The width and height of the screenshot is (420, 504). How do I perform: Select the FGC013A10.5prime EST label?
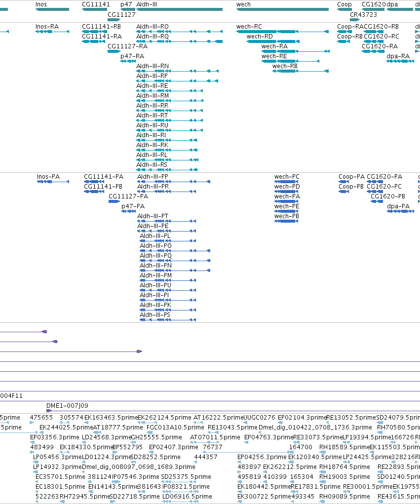coord(175,427)
